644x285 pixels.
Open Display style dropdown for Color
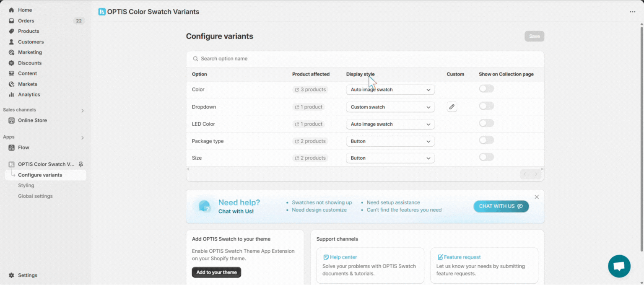pyautogui.click(x=390, y=90)
